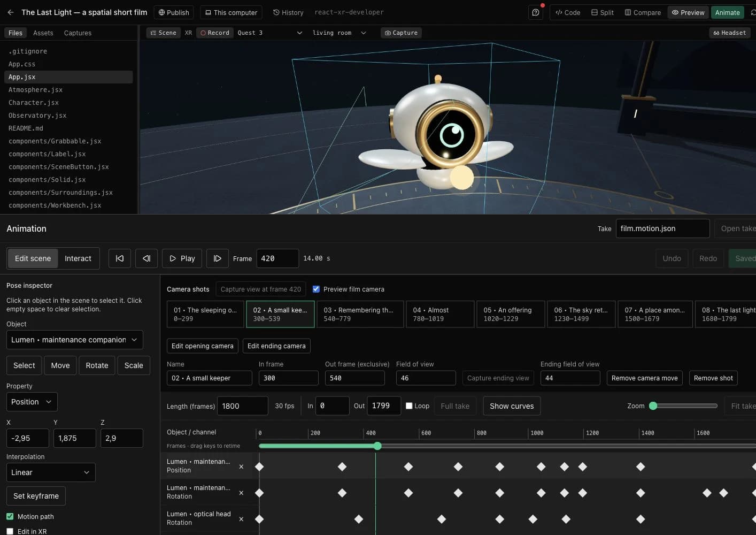Jump to the first frame of the animation
This screenshot has height=535, width=756.
pos(120,258)
